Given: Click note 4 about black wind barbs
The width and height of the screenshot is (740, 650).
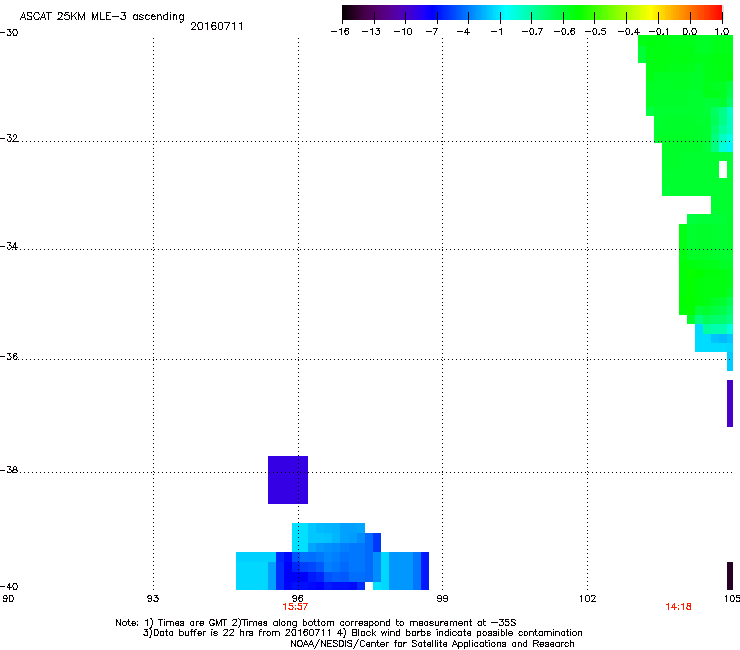Looking at the screenshot, I should pos(460,633).
